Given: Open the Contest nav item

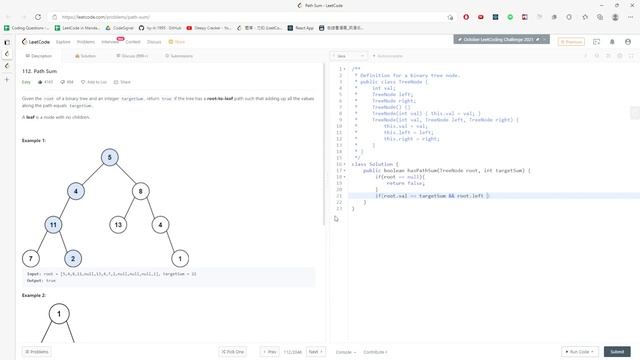Looking at the screenshot, I should point(133,42).
